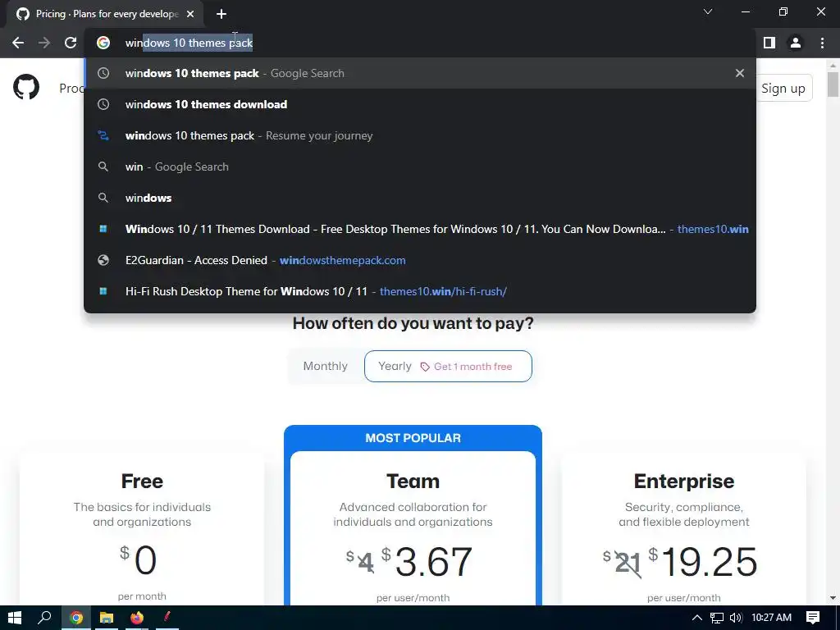Click the Team plan heading
Screen dimensions: 840x630
click(x=413, y=481)
